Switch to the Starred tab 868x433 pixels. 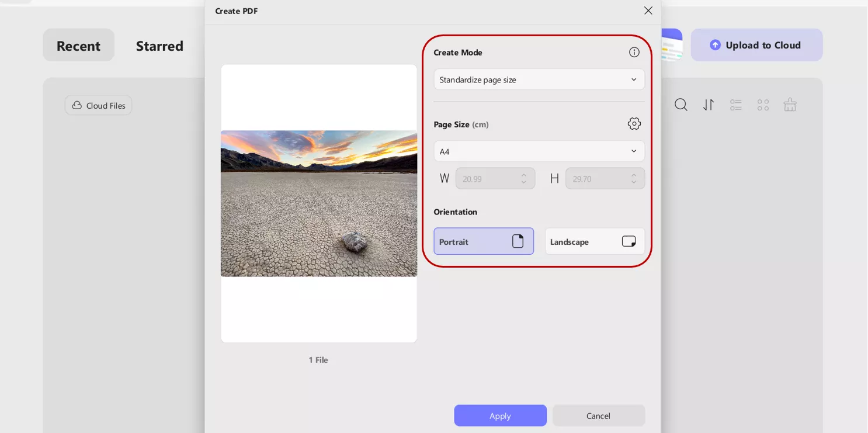159,46
